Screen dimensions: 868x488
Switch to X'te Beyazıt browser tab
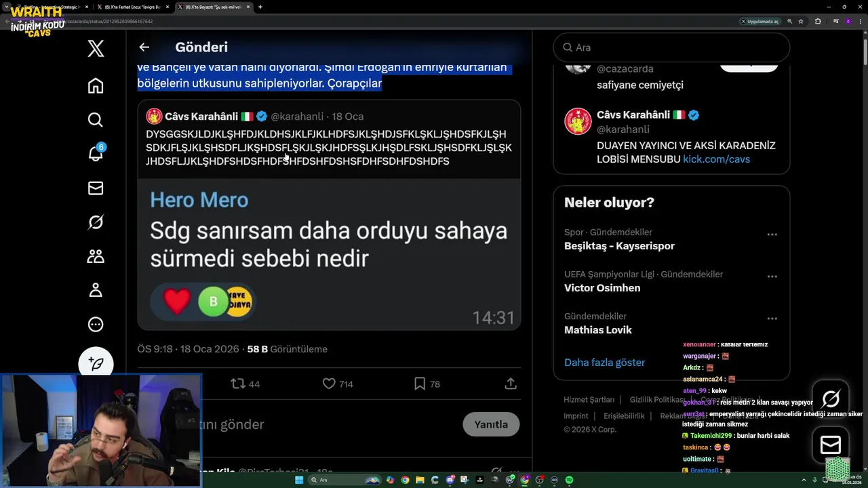[214, 7]
